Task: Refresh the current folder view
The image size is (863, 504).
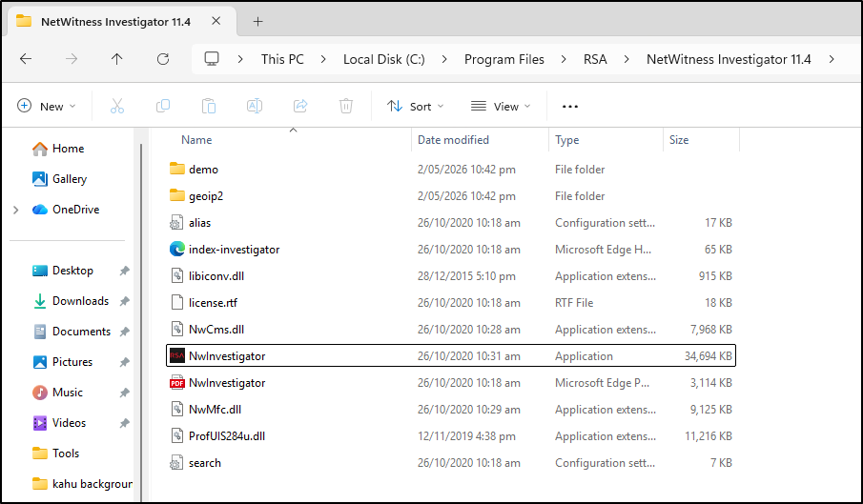Action: coord(163,59)
